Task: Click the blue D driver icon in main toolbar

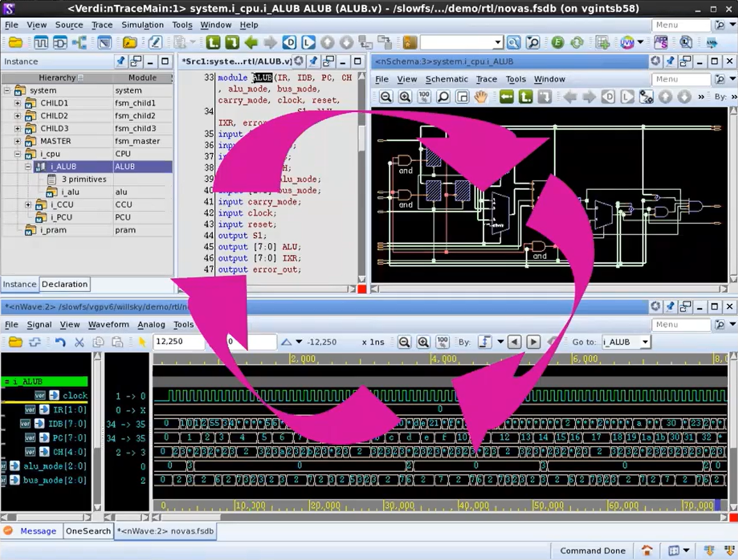Action: (x=290, y=43)
